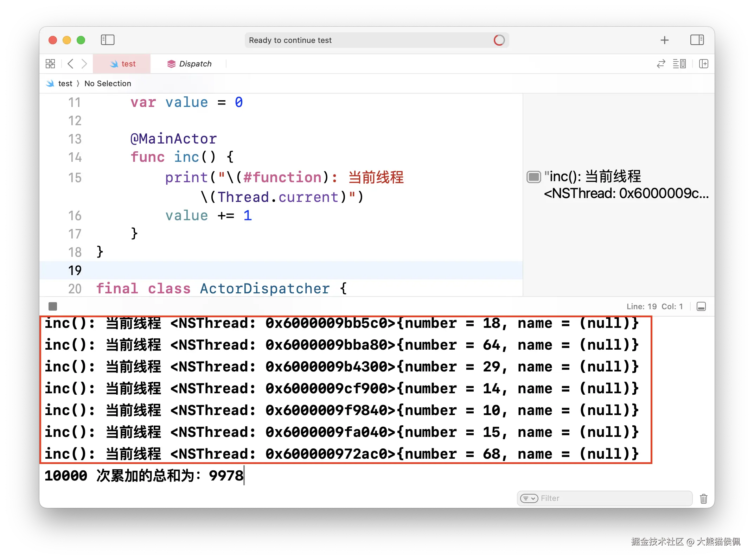Image resolution: width=754 pixels, height=560 pixels.
Task: Open the No Selection jump bar menu
Action: pos(108,83)
